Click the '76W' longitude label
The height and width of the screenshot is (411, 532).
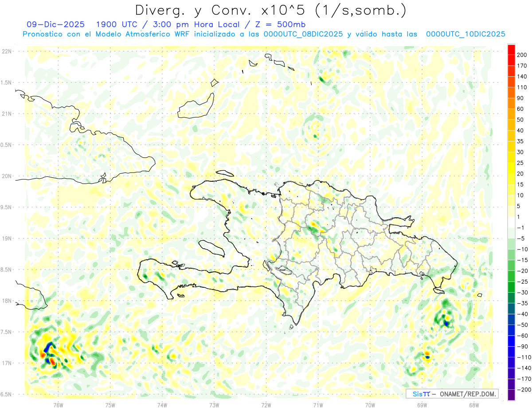click(x=58, y=404)
